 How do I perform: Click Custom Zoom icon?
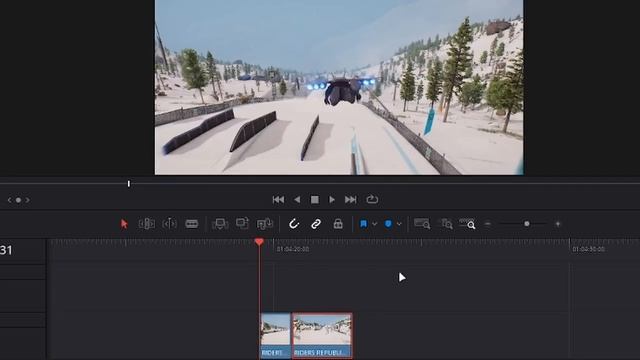coord(467,224)
